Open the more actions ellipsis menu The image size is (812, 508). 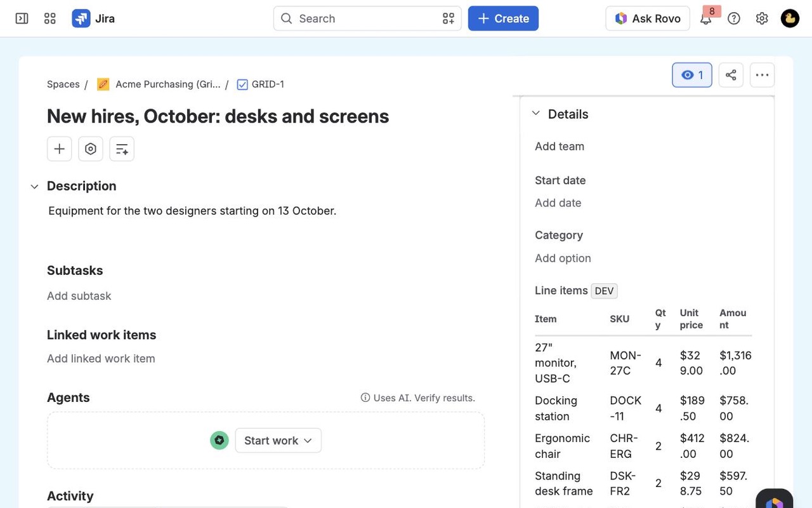point(762,75)
